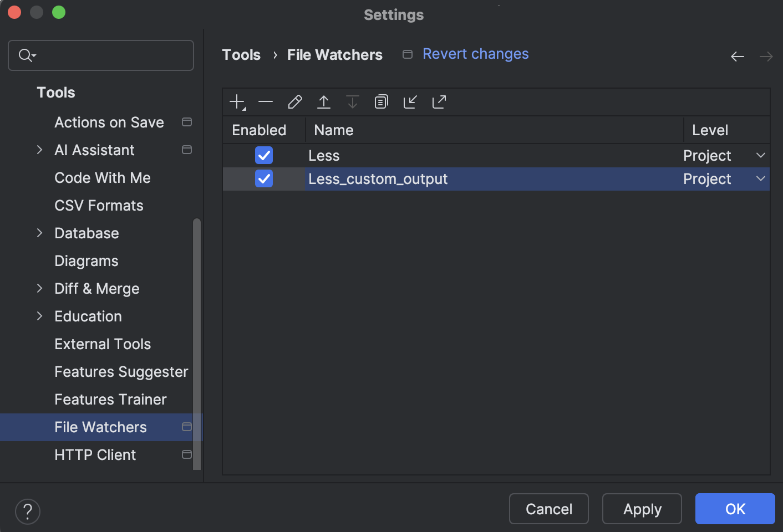The width and height of the screenshot is (783, 532).
Task: Click the Copy watcher icon
Action: click(381, 101)
